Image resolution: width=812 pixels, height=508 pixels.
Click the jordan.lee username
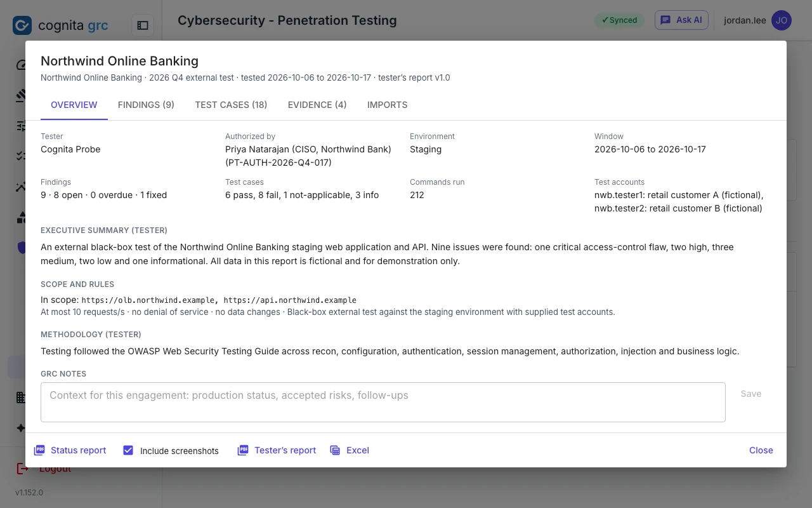pos(745,20)
